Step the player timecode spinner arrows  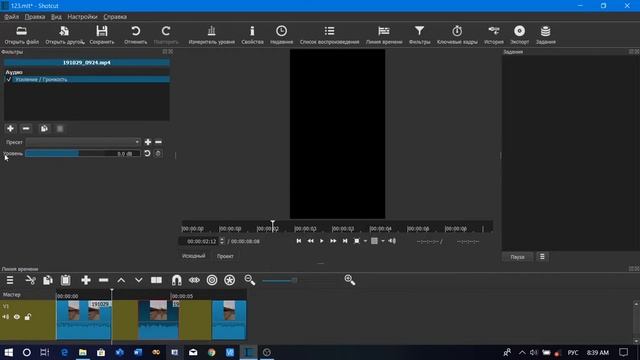click(222, 241)
